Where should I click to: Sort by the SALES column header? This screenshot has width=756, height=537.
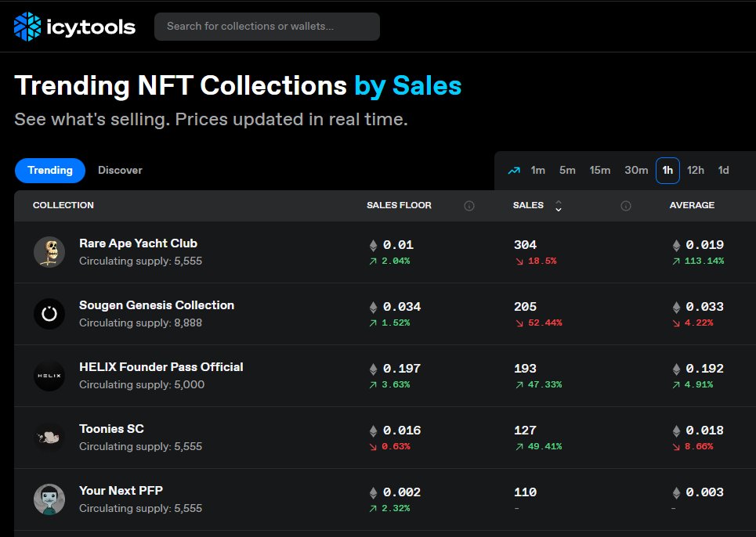(x=528, y=205)
